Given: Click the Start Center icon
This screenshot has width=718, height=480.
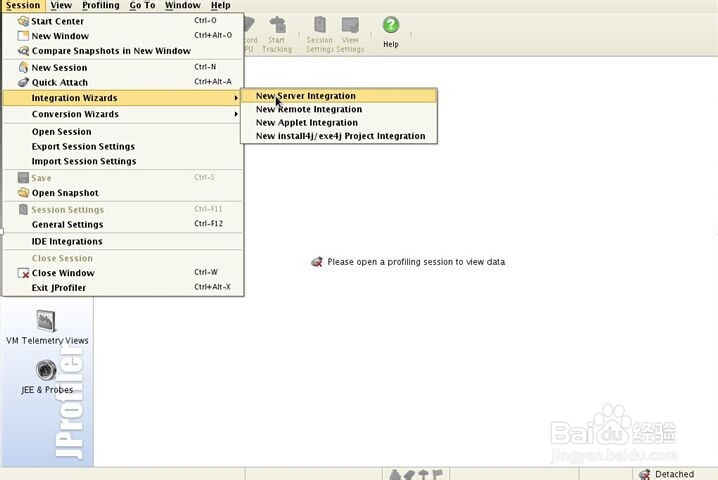Looking at the screenshot, I should 23,21.
